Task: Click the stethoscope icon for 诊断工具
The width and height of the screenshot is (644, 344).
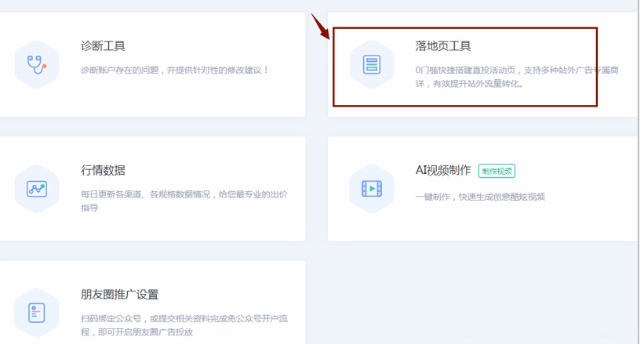Action: [x=37, y=64]
